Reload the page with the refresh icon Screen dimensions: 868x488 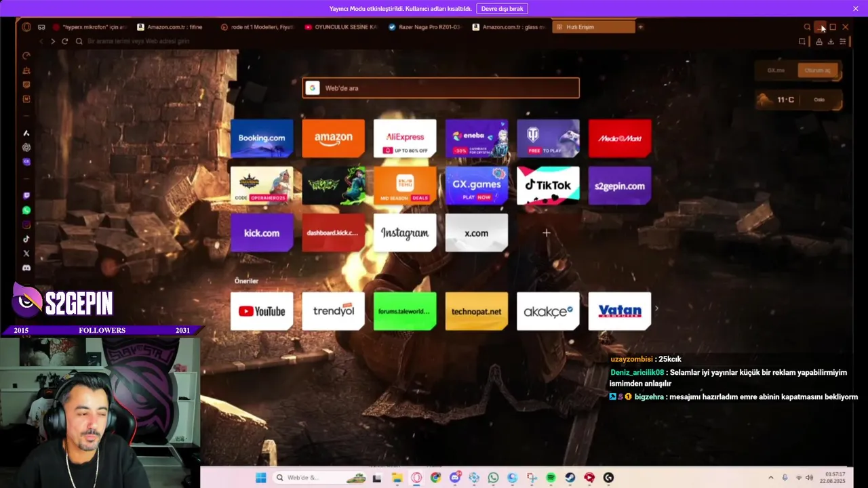(65, 41)
